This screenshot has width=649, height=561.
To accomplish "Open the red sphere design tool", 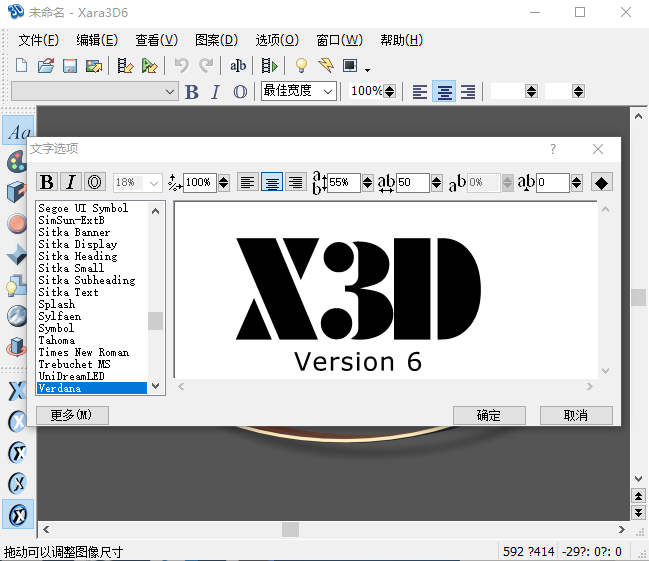I will pyautogui.click(x=17, y=223).
